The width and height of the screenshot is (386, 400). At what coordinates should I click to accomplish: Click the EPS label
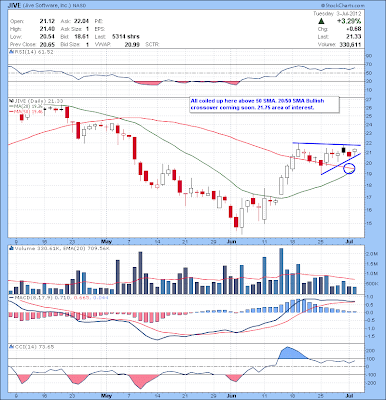pyautogui.click(x=99, y=29)
